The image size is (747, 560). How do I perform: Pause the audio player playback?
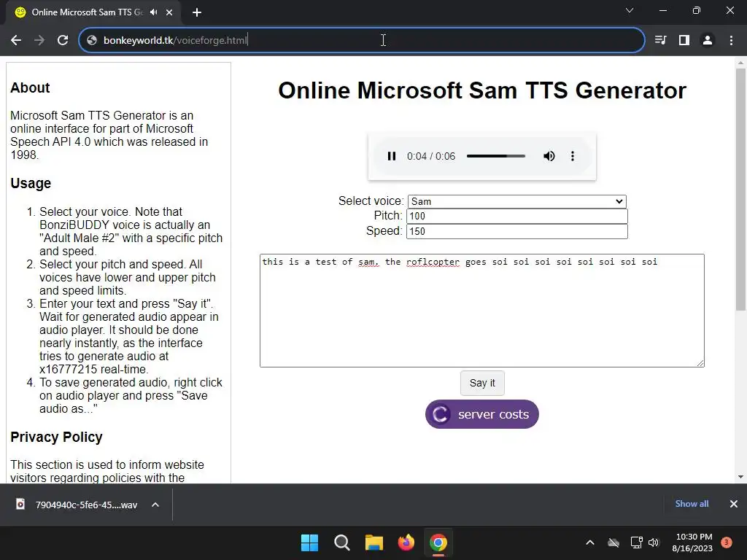pos(391,156)
